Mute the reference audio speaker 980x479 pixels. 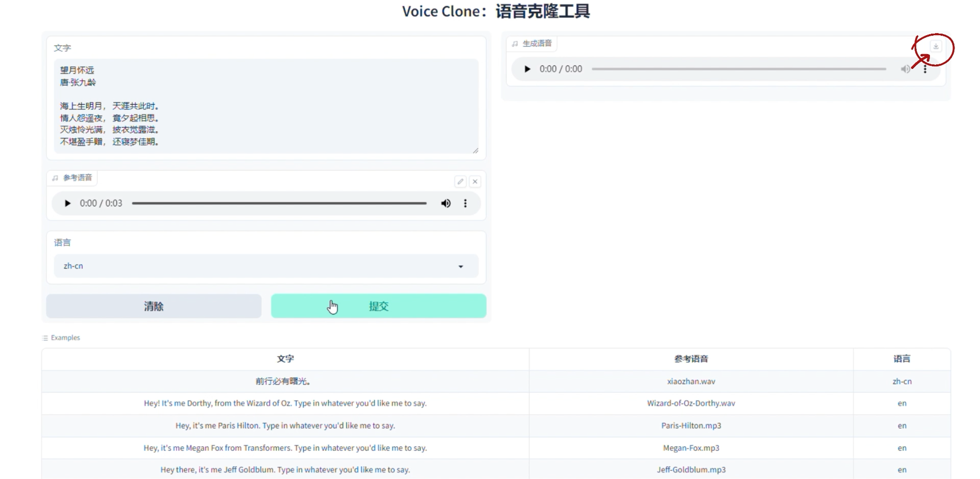tap(445, 203)
